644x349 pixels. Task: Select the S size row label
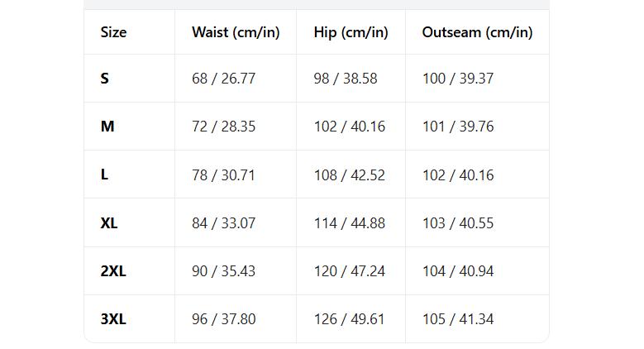[x=104, y=79]
